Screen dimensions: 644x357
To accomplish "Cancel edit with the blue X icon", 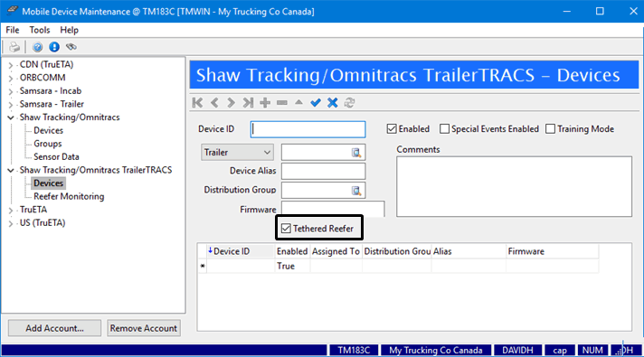I will click(332, 103).
